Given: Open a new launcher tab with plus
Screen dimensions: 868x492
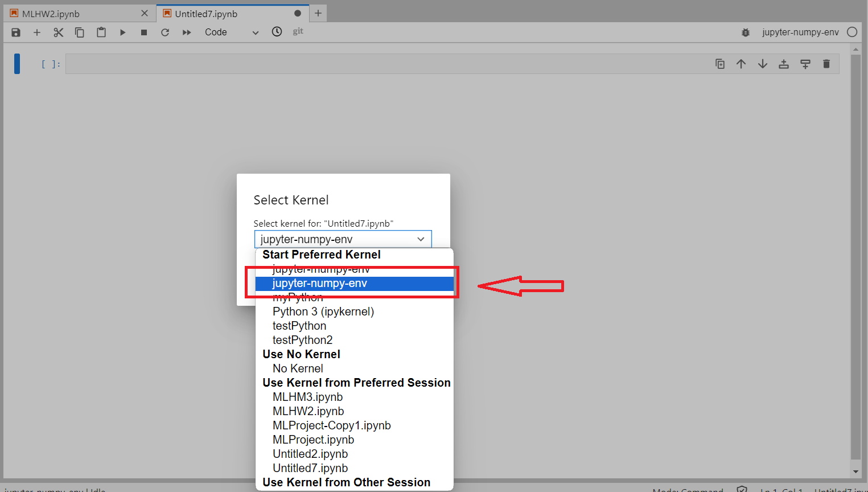Looking at the screenshot, I should tap(318, 13).
